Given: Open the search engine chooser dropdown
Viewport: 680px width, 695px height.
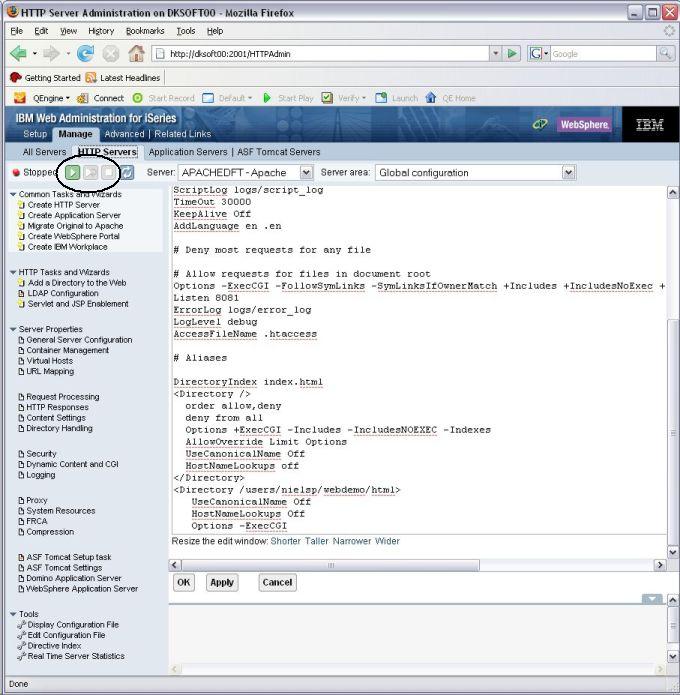Looking at the screenshot, I should click(546, 54).
